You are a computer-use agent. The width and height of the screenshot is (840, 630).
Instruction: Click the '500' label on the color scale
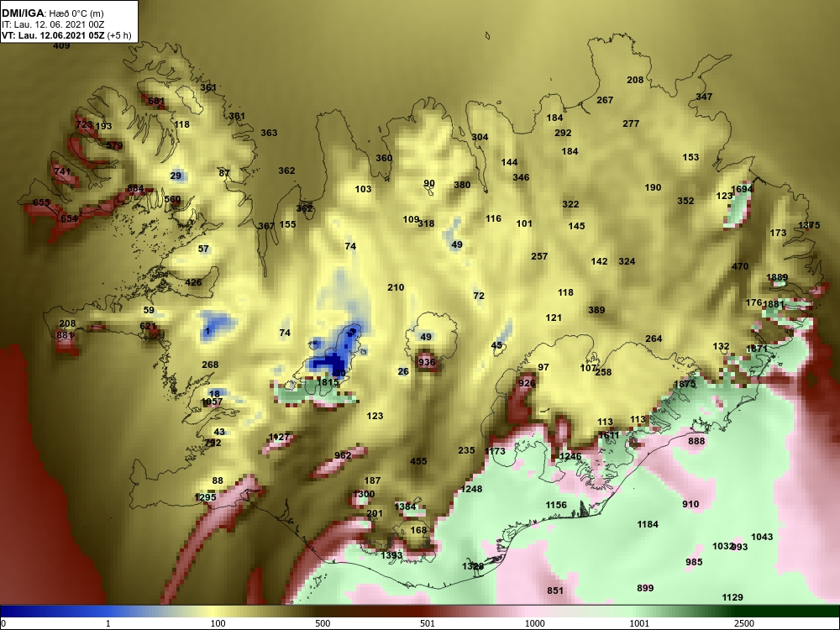coord(323,623)
